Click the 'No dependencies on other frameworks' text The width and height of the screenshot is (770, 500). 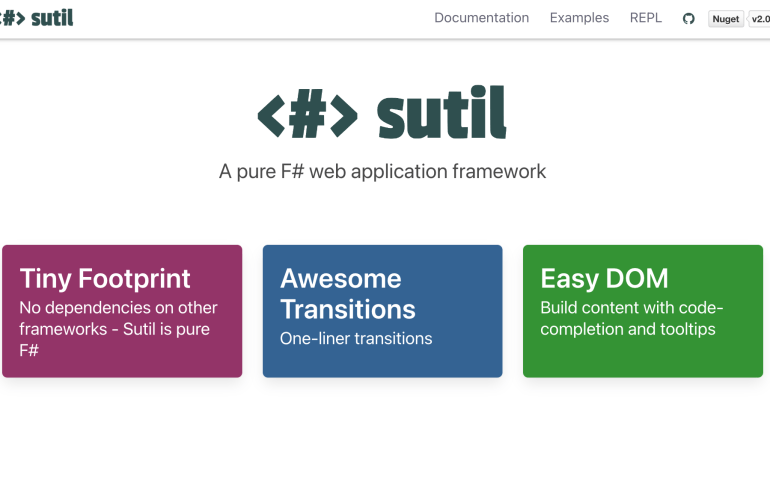[118, 318]
